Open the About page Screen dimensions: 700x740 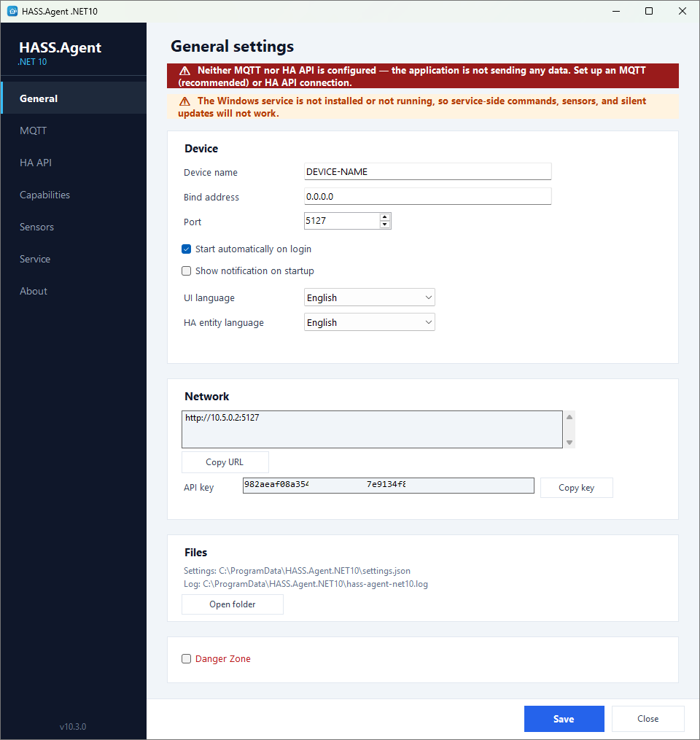tap(74, 291)
